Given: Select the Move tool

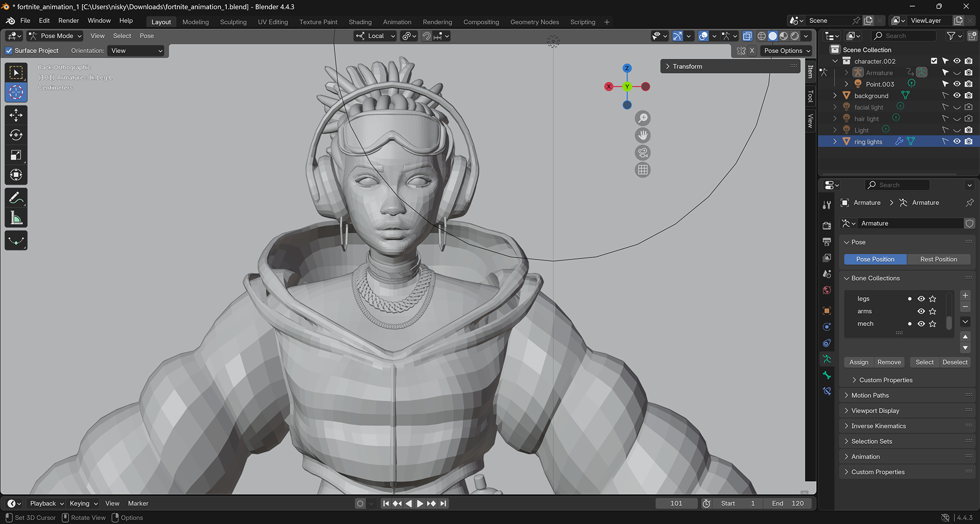Looking at the screenshot, I should 16,115.
